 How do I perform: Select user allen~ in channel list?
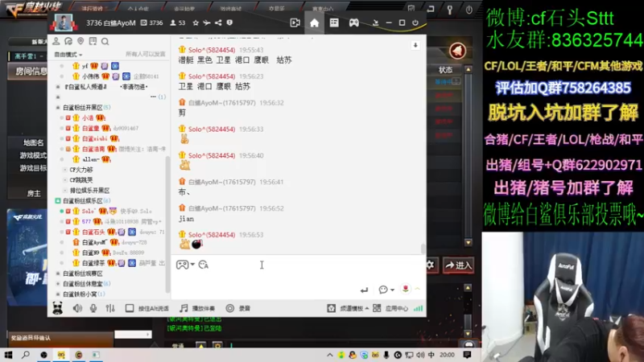click(x=91, y=159)
